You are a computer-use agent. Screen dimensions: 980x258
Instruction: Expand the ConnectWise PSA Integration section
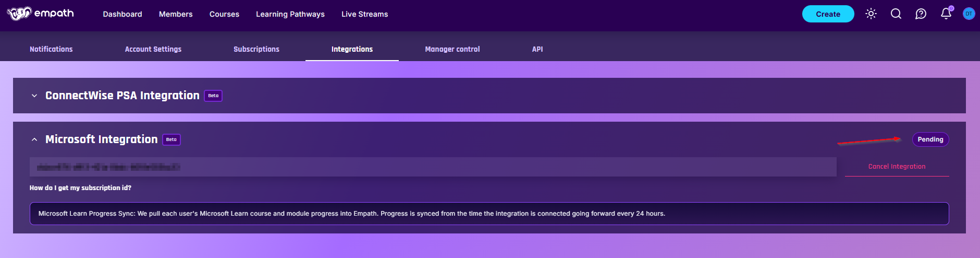point(34,96)
